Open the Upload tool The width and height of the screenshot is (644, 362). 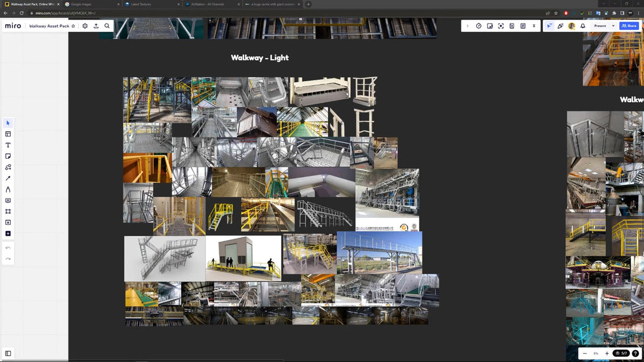point(8,223)
